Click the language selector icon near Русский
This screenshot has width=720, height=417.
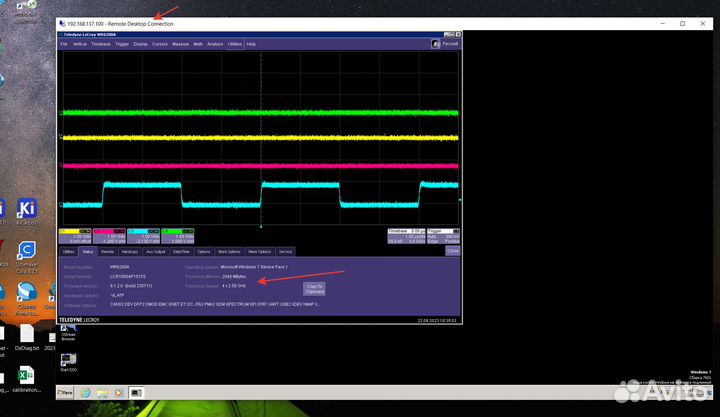point(436,44)
